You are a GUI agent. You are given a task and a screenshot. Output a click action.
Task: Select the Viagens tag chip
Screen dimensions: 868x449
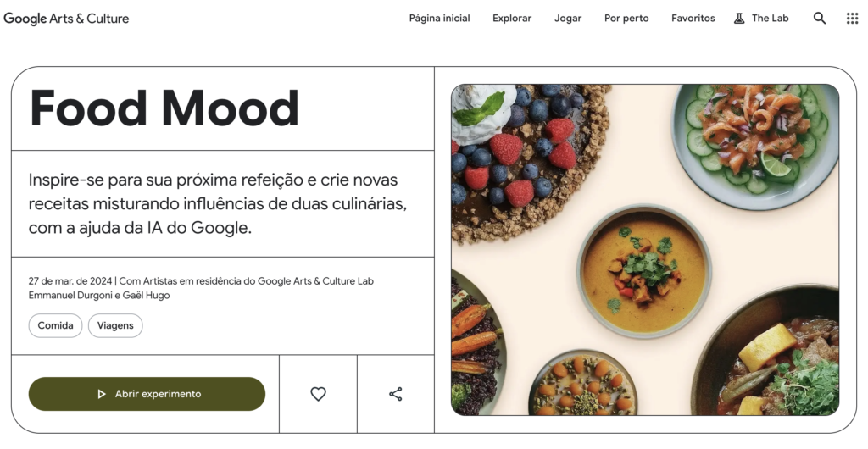click(x=115, y=325)
